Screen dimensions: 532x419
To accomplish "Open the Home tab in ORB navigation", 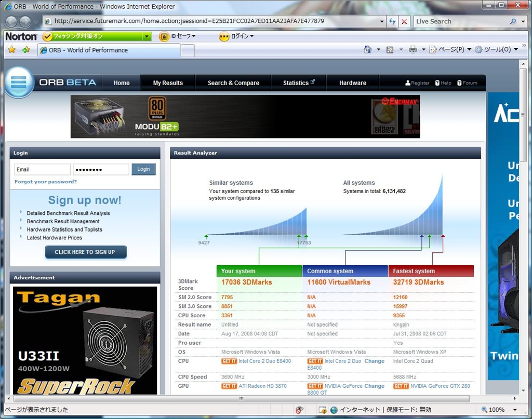I will (122, 83).
